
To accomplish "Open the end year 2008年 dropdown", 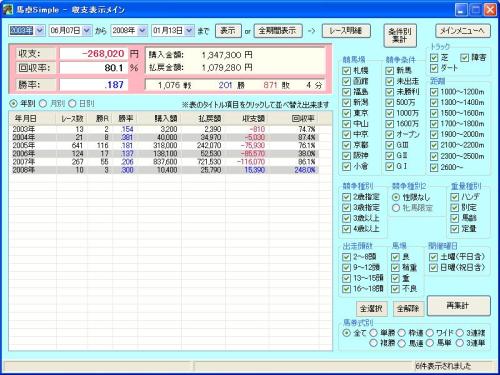I will (142, 31).
